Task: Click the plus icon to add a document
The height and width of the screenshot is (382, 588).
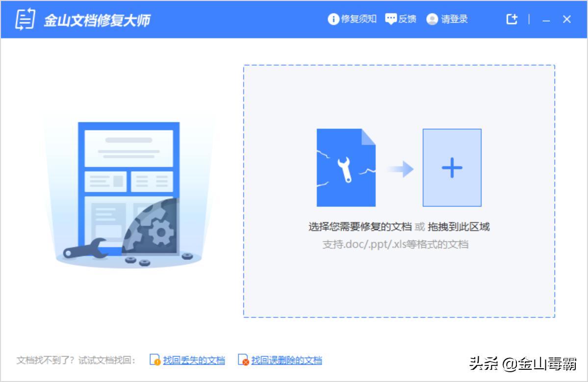Action: click(452, 168)
